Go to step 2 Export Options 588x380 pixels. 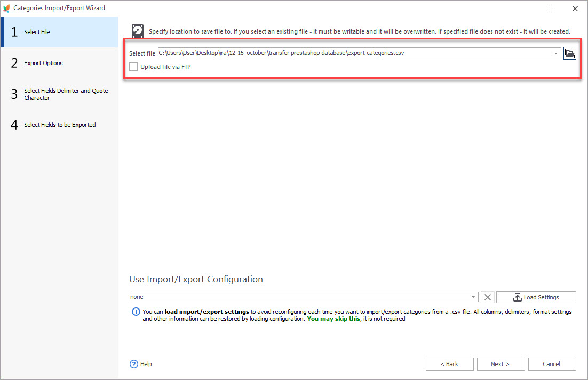pos(60,63)
